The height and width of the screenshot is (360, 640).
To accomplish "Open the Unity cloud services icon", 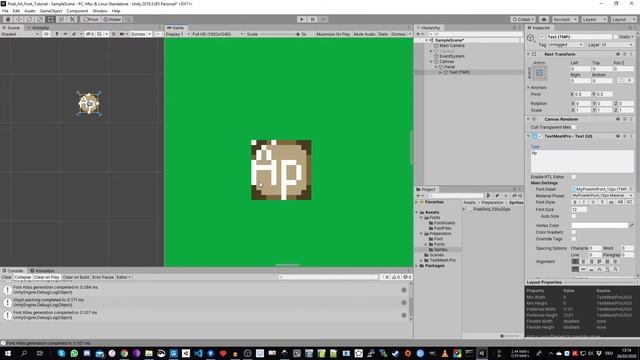I will (544, 19).
